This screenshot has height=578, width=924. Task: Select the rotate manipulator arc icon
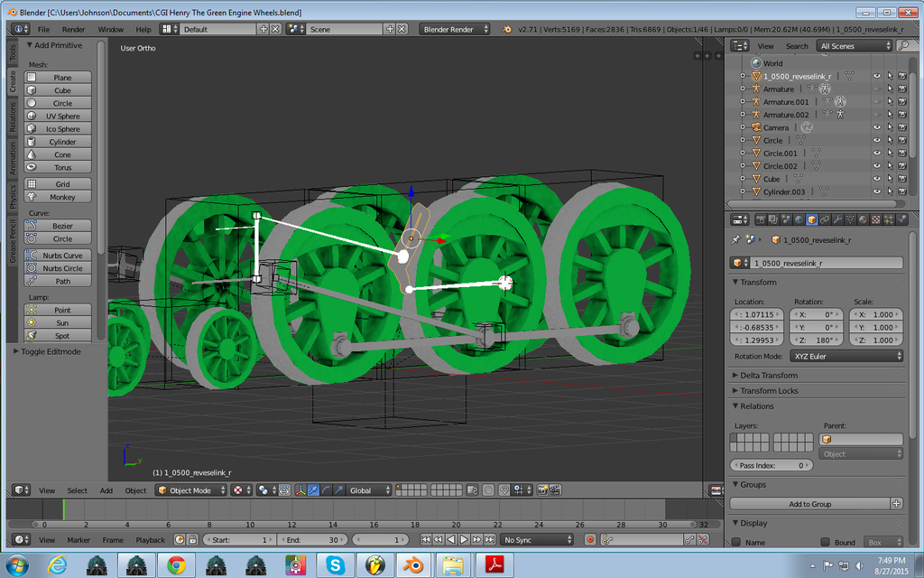(326, 490)
